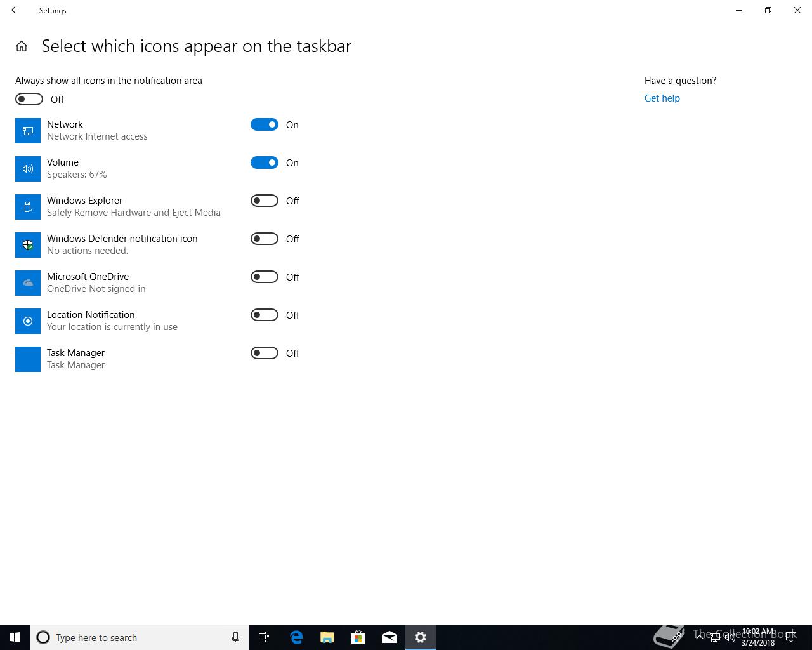Click the 'Speakers: 67%' text

77,175
